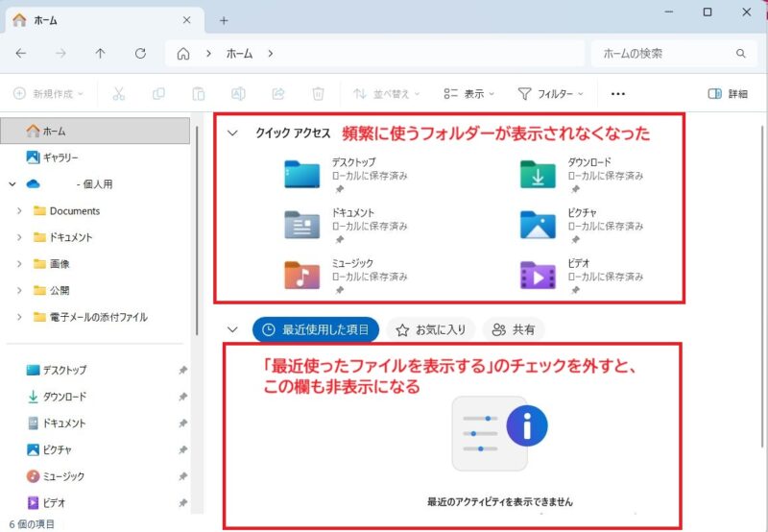Open pinned デスクトップ in sidebar
768x532 pixels.
[x=57, y=370]
